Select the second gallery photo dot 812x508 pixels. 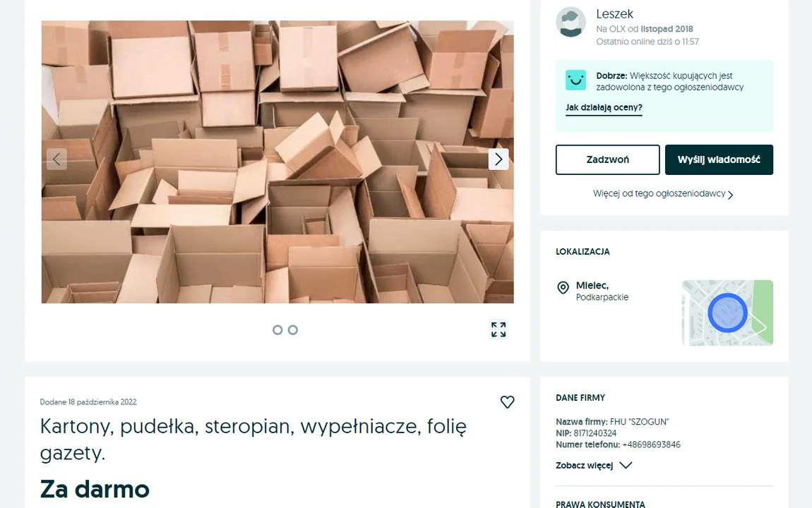click(293, 330)
